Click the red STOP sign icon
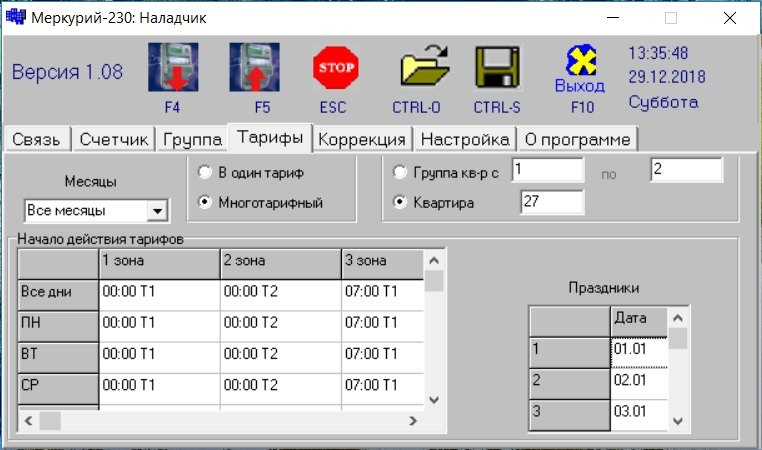762x450 pixels. 336,67
